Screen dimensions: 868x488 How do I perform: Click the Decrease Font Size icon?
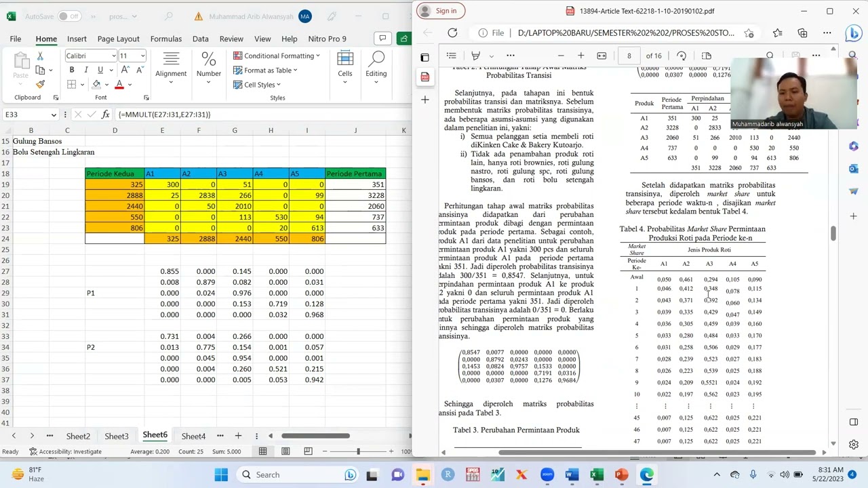(x=139, y=70)
